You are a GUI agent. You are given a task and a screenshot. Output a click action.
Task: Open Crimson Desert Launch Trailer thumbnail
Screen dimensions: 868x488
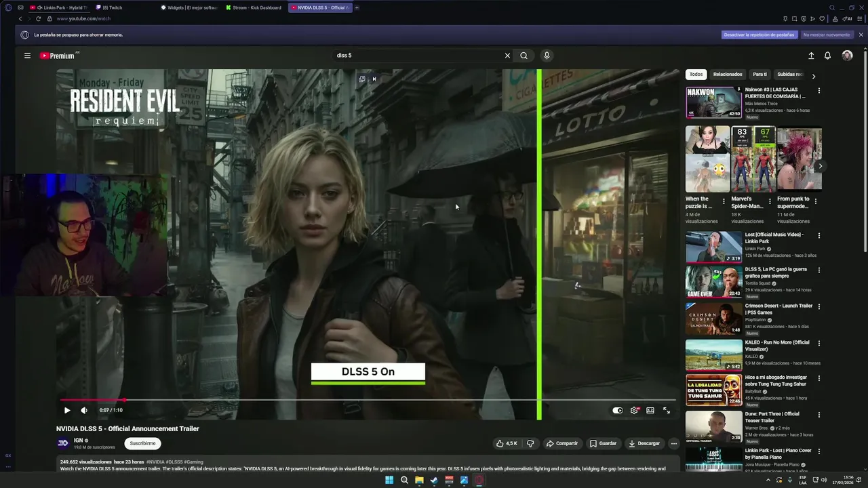tap(713, 319)
